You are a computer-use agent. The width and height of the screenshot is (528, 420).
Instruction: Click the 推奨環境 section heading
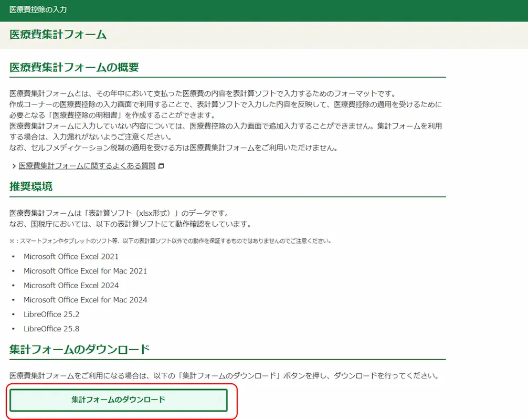31,187
